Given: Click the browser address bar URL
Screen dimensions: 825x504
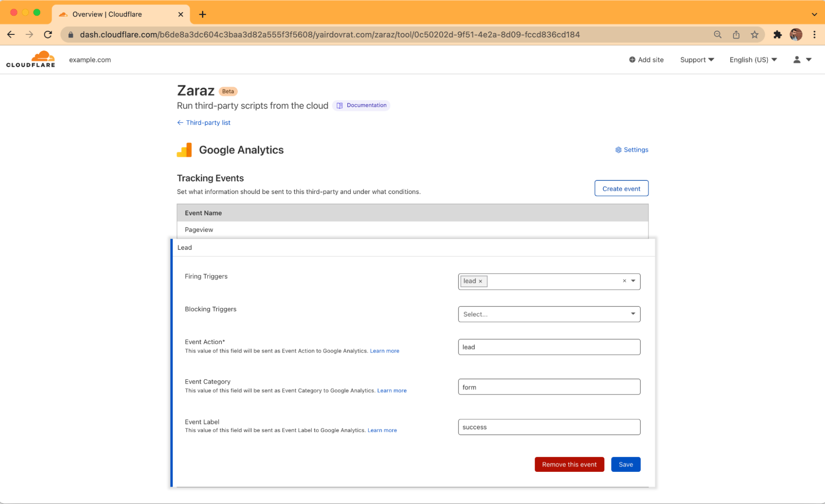Looking at the screenshot, I should tap(330, 34).
